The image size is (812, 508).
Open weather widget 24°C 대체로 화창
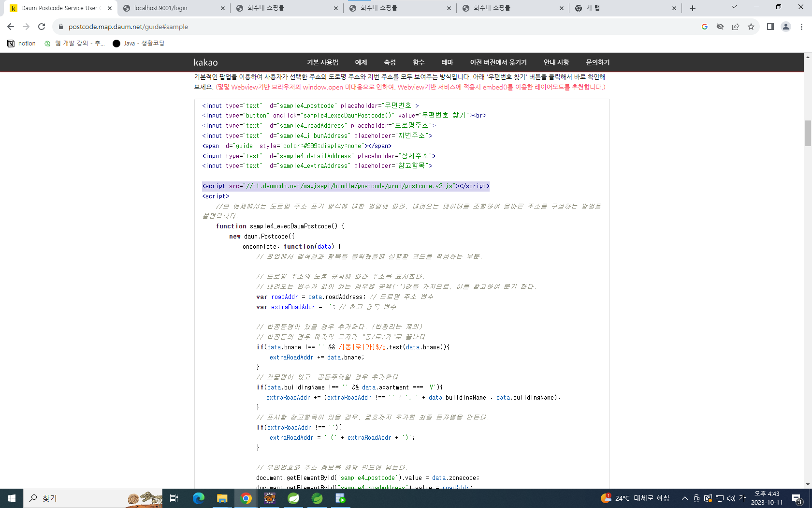coord(635,498)
